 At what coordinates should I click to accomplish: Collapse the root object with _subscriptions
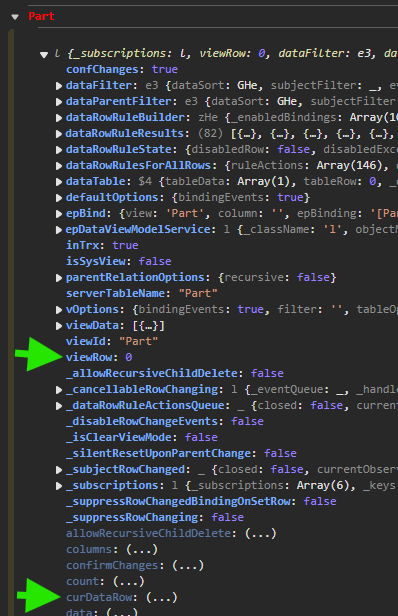tap(44, 55)
